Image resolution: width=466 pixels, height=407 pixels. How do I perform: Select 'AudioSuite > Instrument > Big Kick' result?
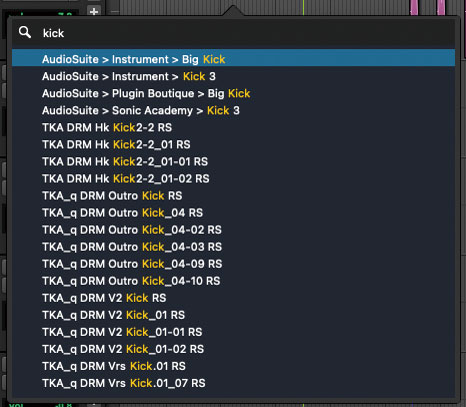[233, 59]
